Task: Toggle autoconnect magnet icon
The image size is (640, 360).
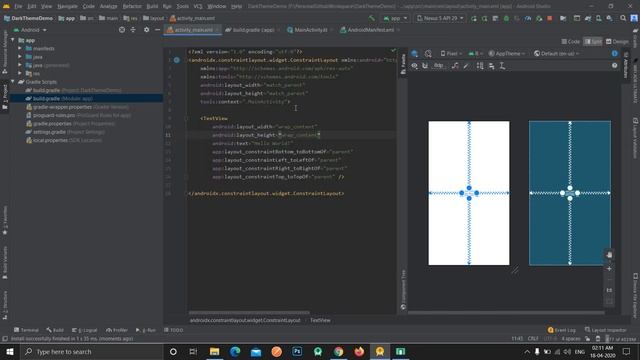Action: (x=425, y=66)
